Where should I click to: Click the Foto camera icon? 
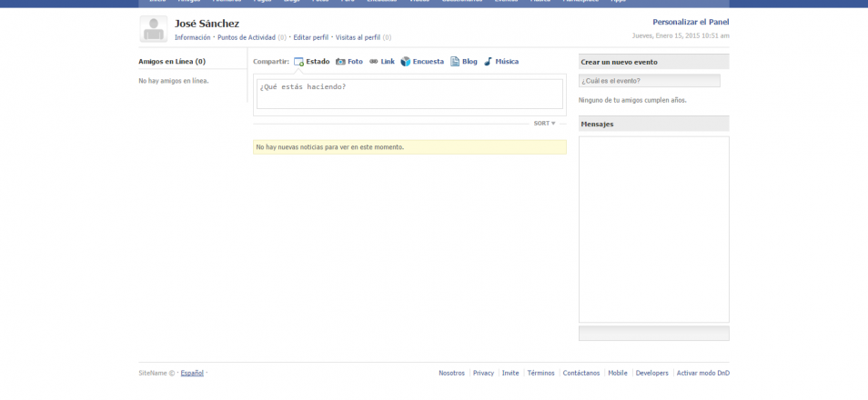tap(340, 62)
